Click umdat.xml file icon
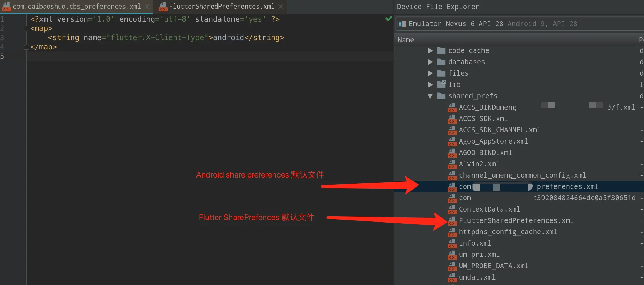 tap(452, 277)
